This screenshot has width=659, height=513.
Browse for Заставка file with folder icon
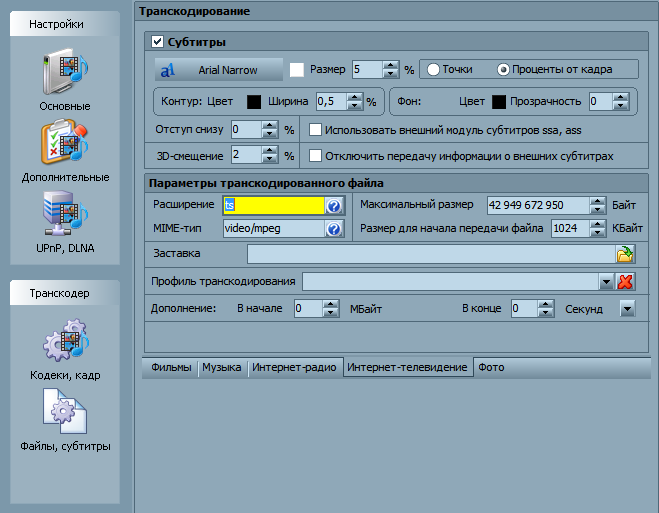coord(625,254)
